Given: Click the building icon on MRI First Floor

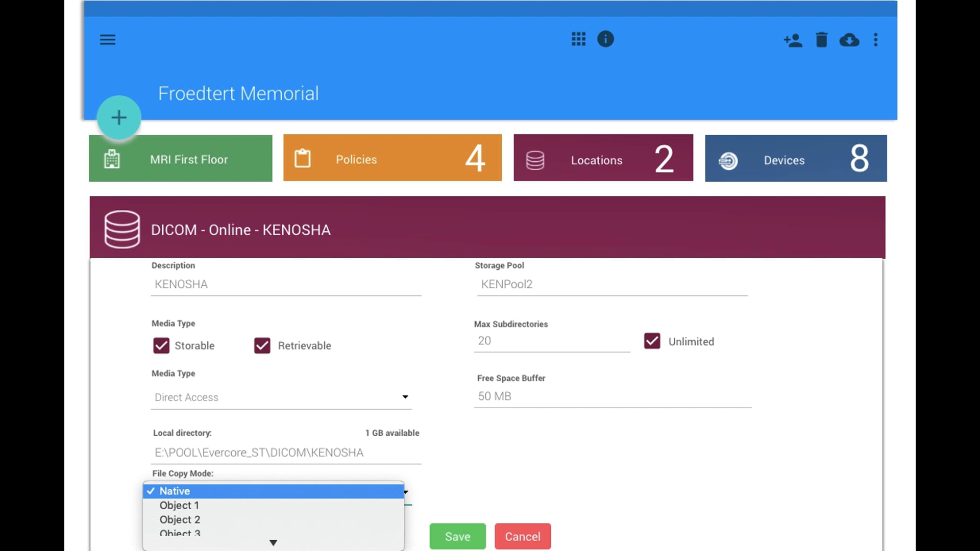Looking at the screenshot, I should click(112, 159).
